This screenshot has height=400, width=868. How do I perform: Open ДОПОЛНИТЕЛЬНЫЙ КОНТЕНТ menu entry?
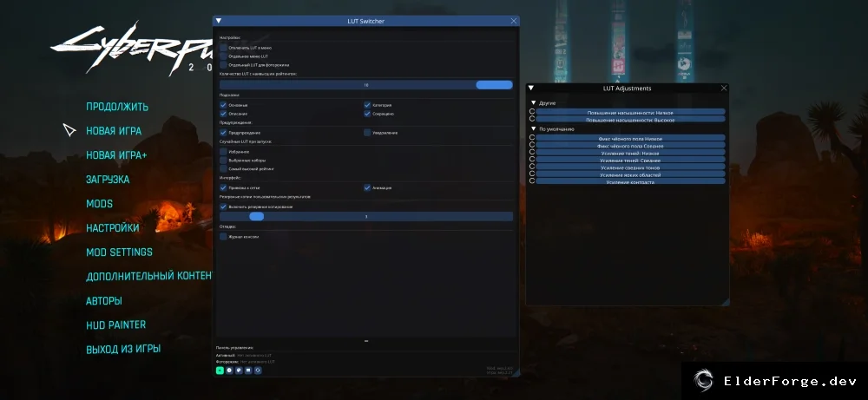point(149,276)
